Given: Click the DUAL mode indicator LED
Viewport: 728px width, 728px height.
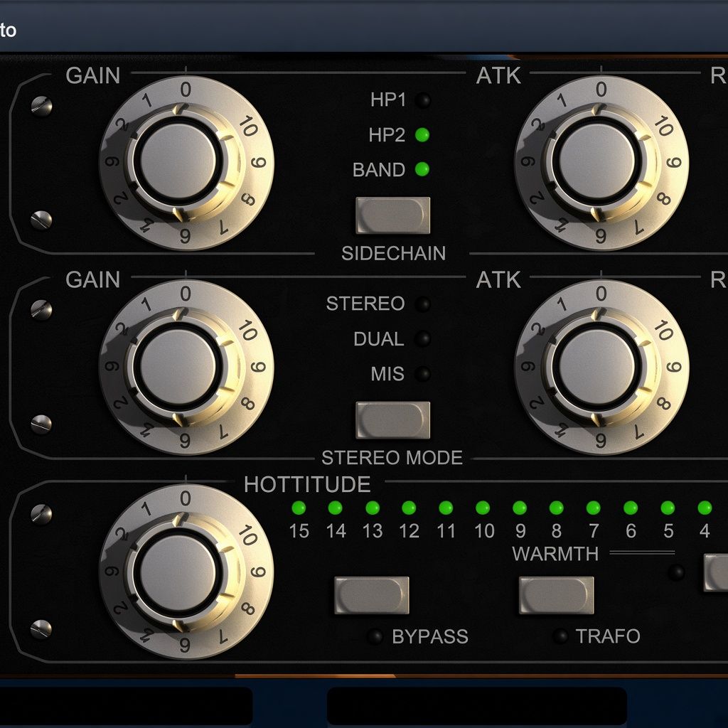Looking at the screenshot, I should click(x=422, y=339).
